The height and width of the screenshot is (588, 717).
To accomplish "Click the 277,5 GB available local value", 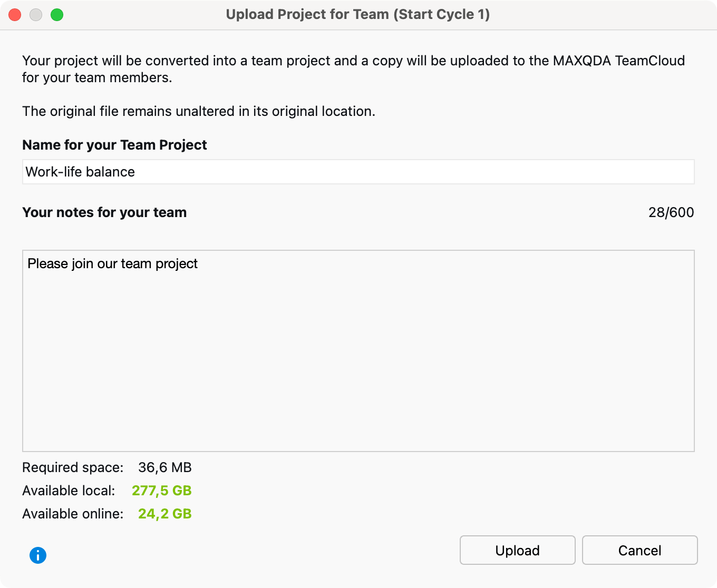I will [x=161, y=491].
